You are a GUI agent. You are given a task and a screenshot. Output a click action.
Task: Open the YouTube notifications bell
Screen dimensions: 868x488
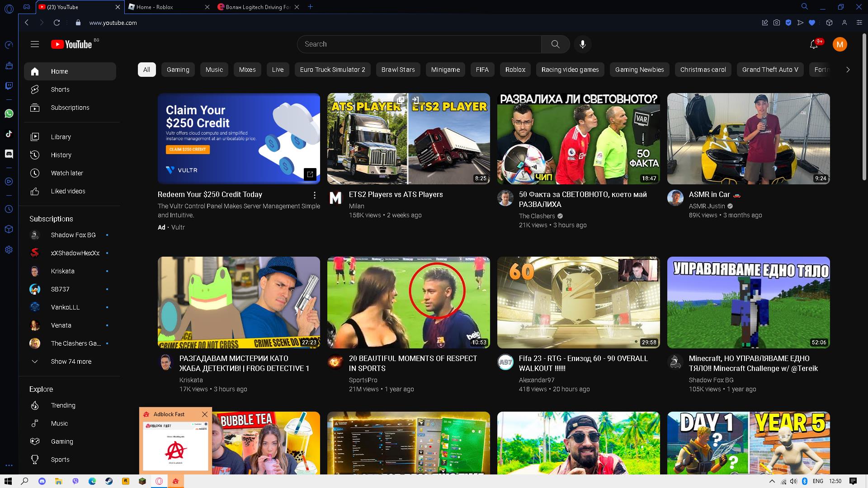click(814, 44)
